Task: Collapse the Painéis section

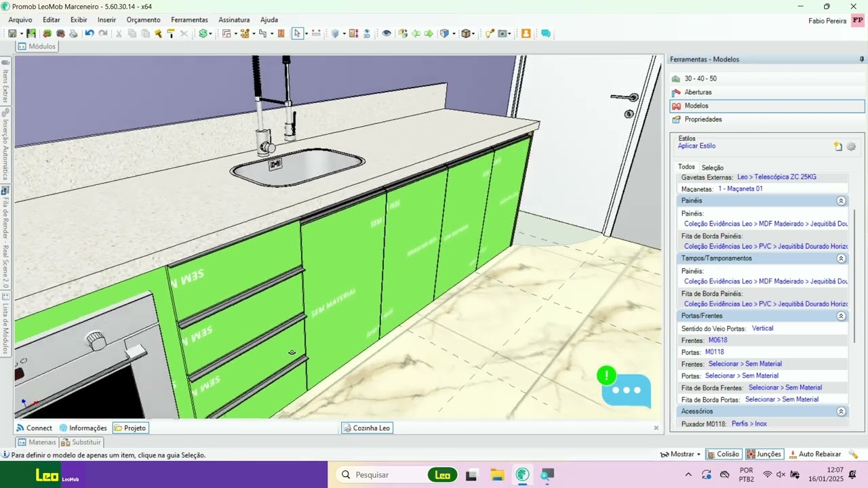Action: 841,201
